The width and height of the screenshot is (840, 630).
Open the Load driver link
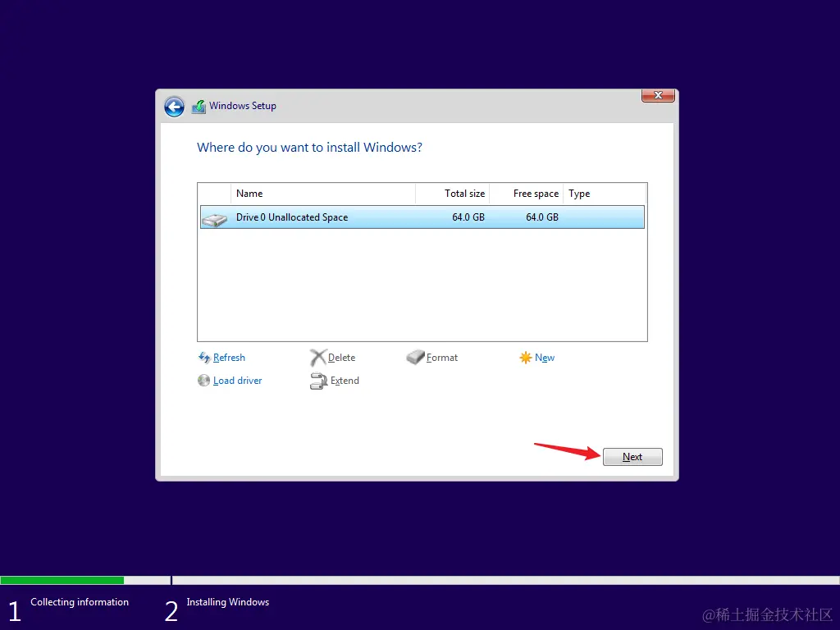click(237, 381)
